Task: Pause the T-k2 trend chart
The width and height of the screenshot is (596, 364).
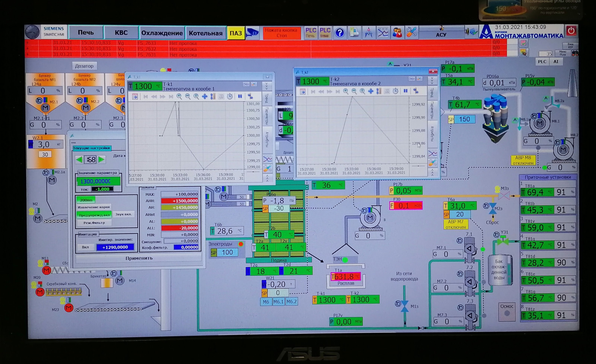Action: click(405, 91)
